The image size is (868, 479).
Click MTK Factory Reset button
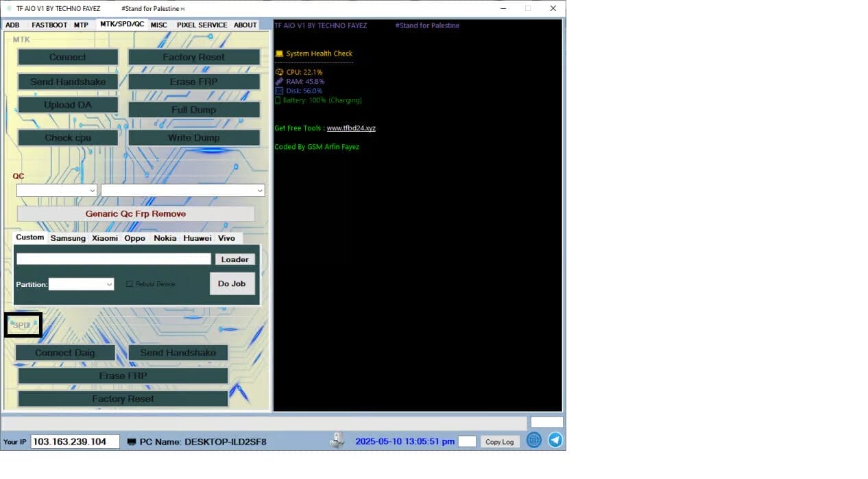coord(194,57)
